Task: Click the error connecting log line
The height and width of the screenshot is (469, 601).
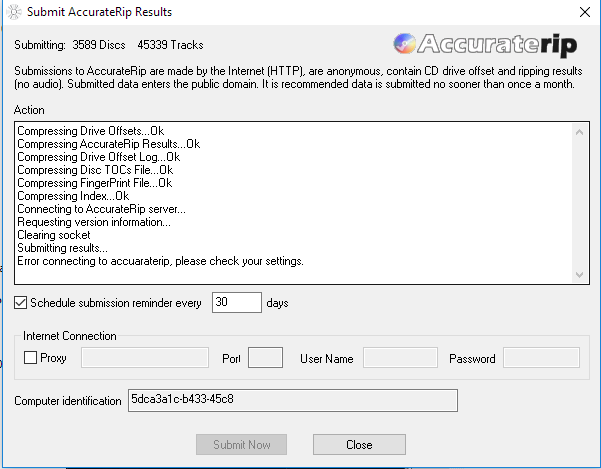Action: 160,261
